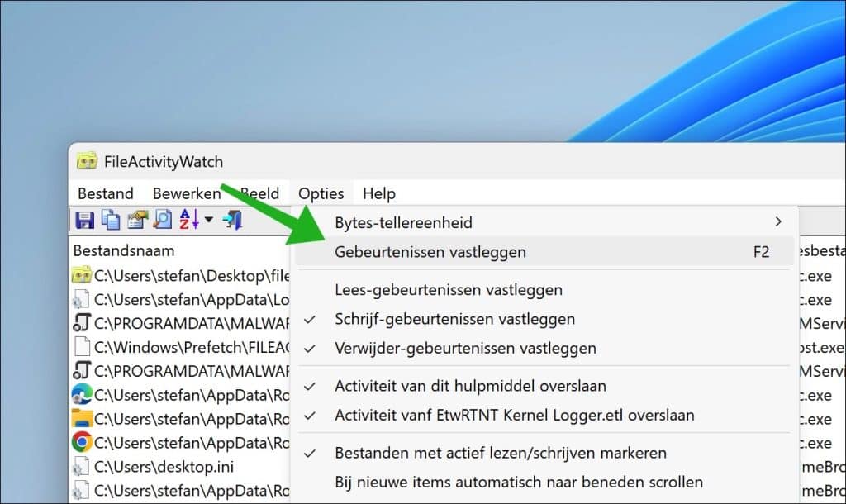846x504 pixels.
Task: Open the Bestand menu
Action: pyautogui.click(x=105, y=193)
